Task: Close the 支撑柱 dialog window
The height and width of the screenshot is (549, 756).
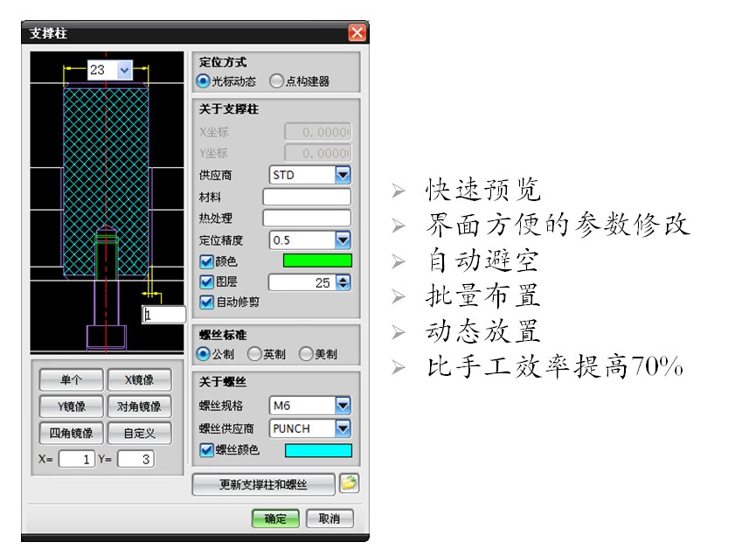Action: point(357,33)
